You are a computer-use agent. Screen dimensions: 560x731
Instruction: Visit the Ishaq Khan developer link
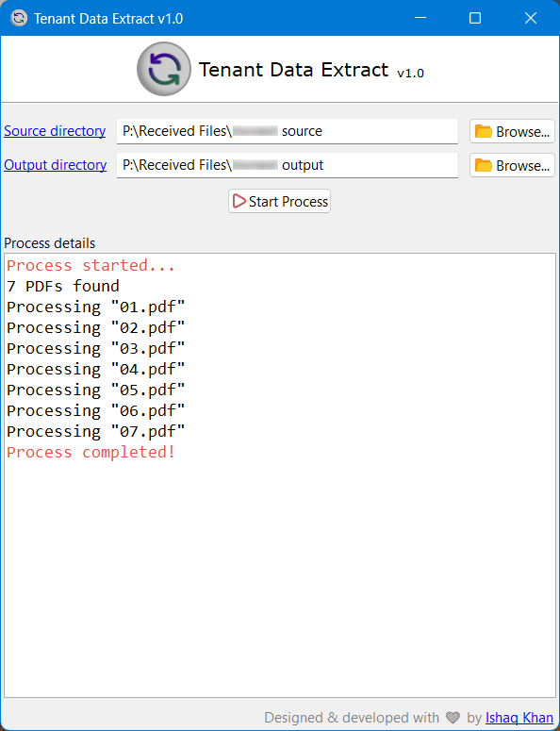[519, 718]
